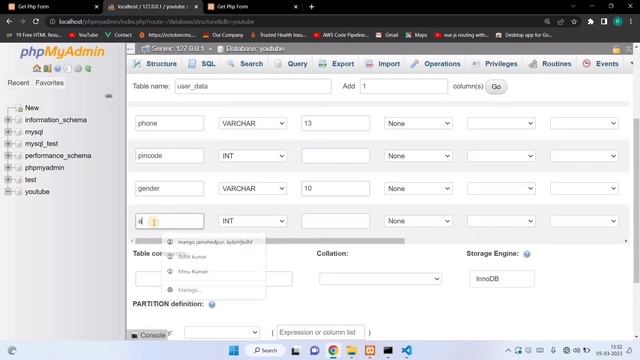Screen dimensions: 640x360
Task: Open default dropdown for phone column
Action: pos(418,123)
